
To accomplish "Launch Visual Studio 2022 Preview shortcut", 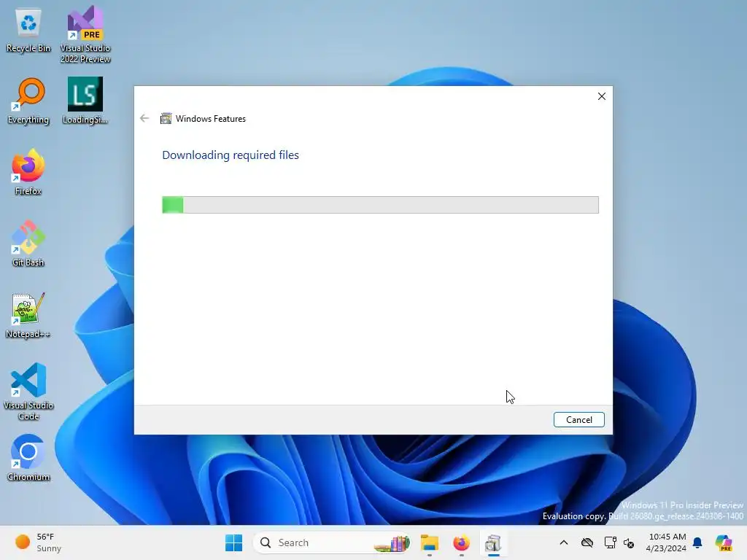I will [x=85, y=34].
